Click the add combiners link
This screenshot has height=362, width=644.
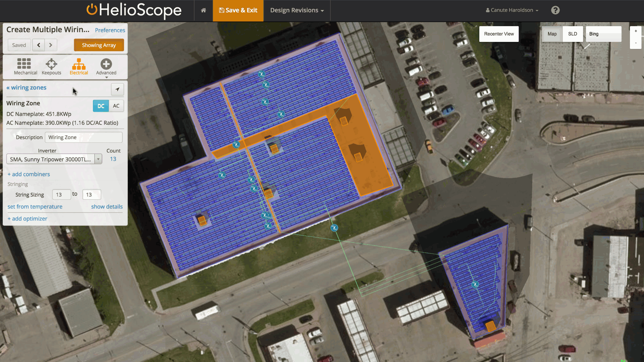point(29,174)
